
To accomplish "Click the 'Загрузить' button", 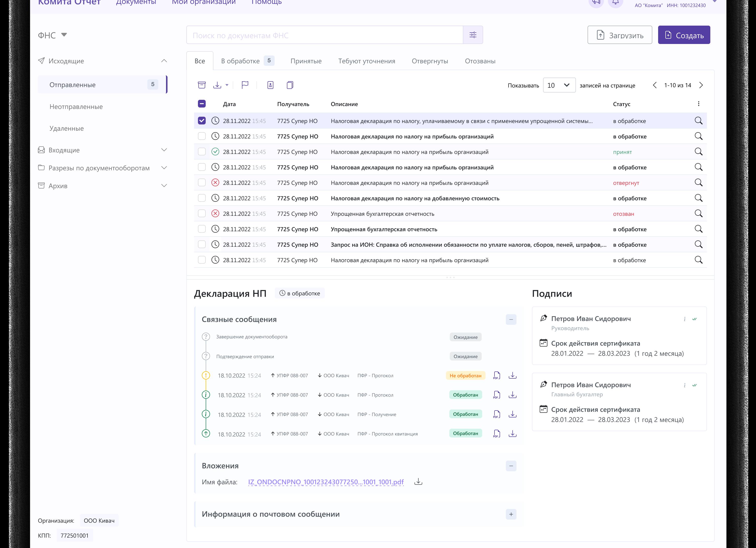I will click(620, 35).
